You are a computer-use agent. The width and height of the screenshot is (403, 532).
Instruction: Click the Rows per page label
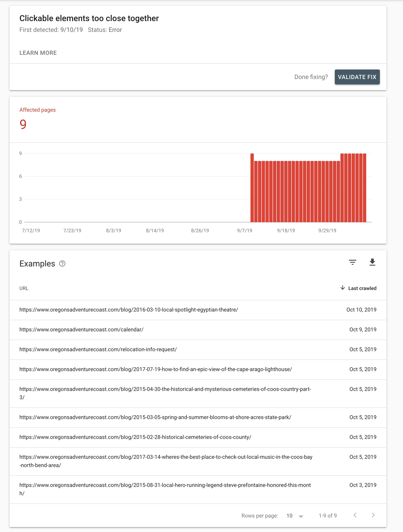pos(260,516)
